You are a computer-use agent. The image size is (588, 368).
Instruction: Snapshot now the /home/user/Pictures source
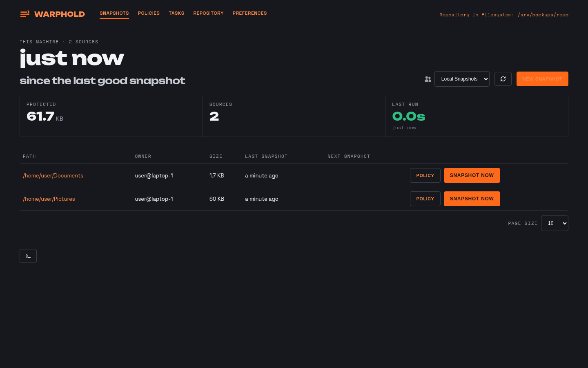point(472,199)
